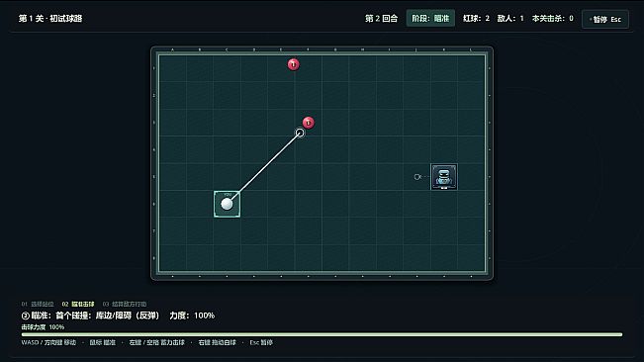This screenshot has height=362, width=644.
Task: Click the small circle marker left of the robot
Action: coord(417,177)
